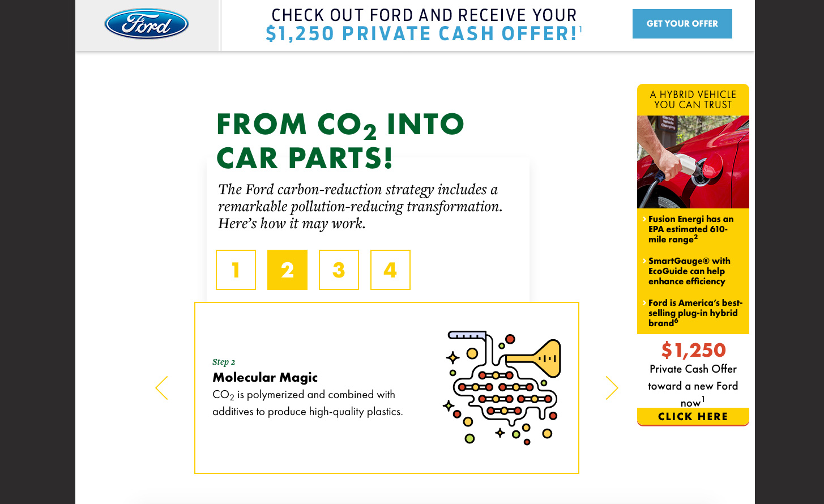
Task: Click the GET YOUR OFFER button
Action: coord(682,24)
